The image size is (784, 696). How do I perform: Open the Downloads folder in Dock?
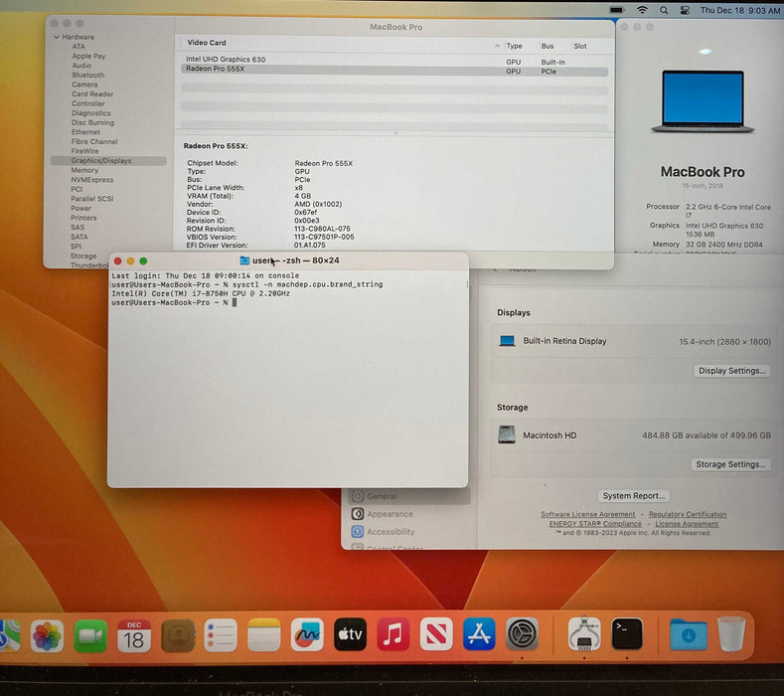[x=689, y=634]
